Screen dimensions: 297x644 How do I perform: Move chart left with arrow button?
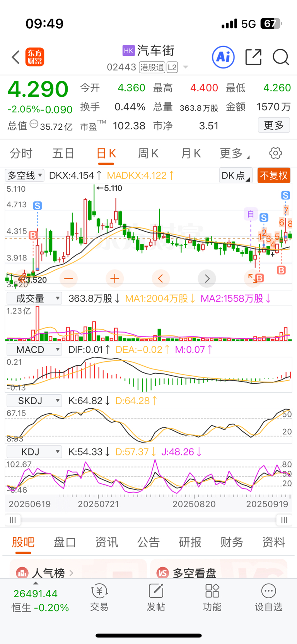click(160, 278)
